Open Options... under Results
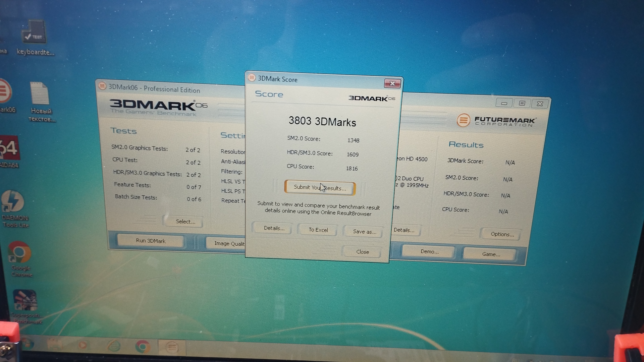 [502, 234]
